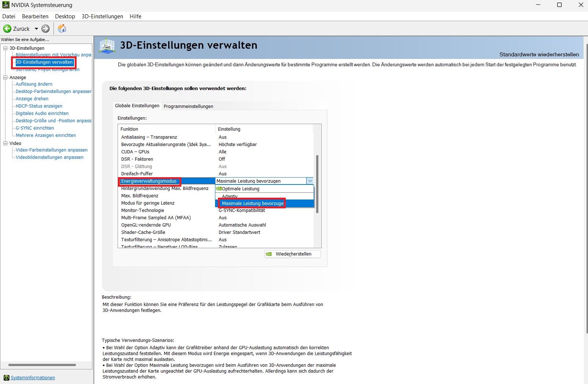Open the Systeminformationen link
This screenshot has width=588, height=384.
coord(33,378)
